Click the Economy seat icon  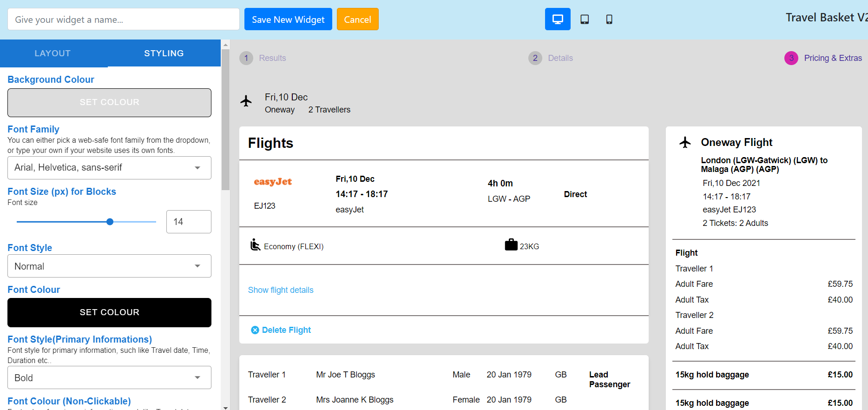(x=255, y=245)
